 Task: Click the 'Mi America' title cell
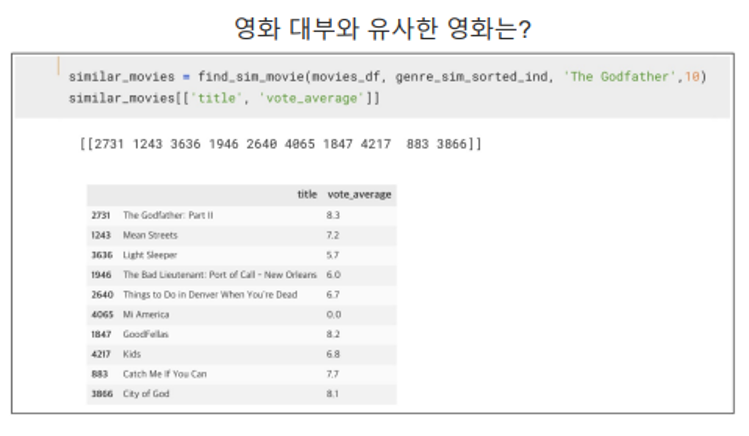[x=146, y=315]
